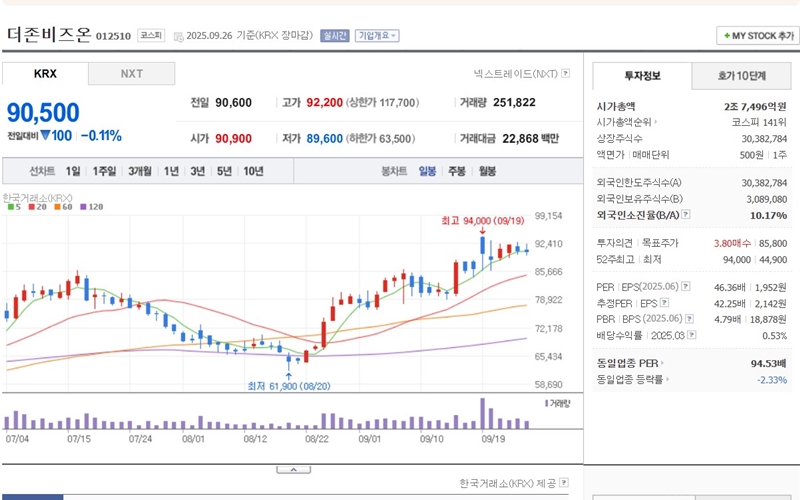Select the 1일 line chart period
Viewport: 800px width, 500px height.
(73, 171)
